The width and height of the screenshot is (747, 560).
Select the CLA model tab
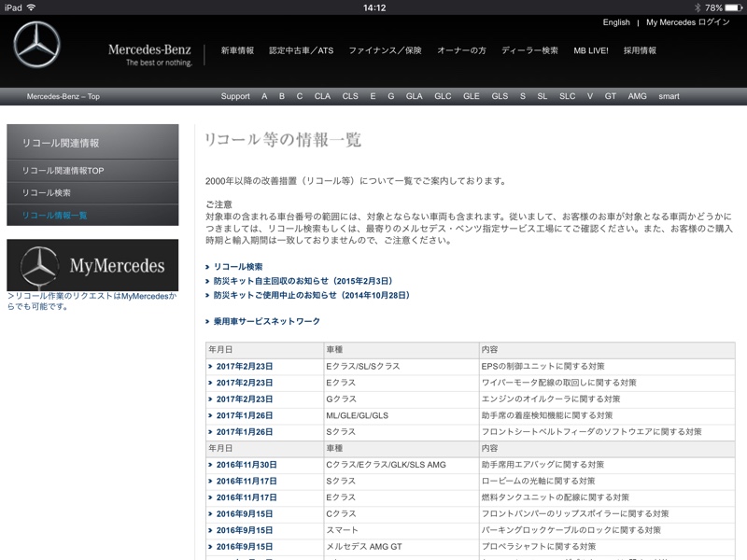click(322, 96)
